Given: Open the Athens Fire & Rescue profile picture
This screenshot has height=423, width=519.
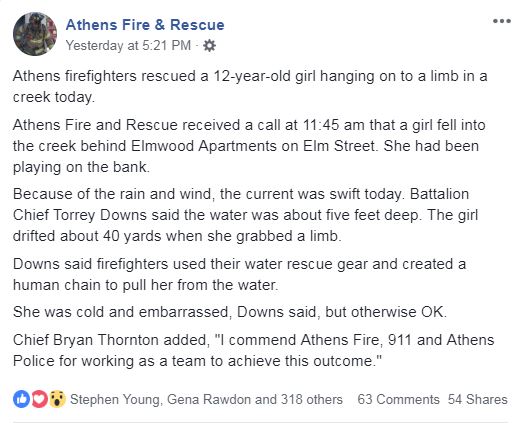Looking at the screenshot, I should pos(35,34).
